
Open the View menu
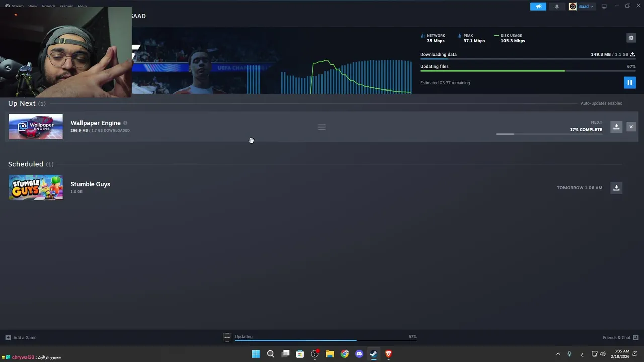coord(33,6)
